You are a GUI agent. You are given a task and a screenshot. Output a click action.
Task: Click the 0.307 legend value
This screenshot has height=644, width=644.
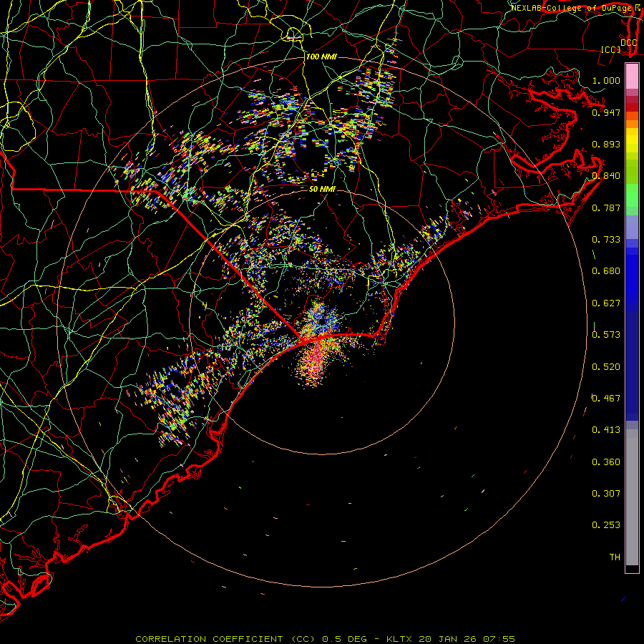click(606, 494)
